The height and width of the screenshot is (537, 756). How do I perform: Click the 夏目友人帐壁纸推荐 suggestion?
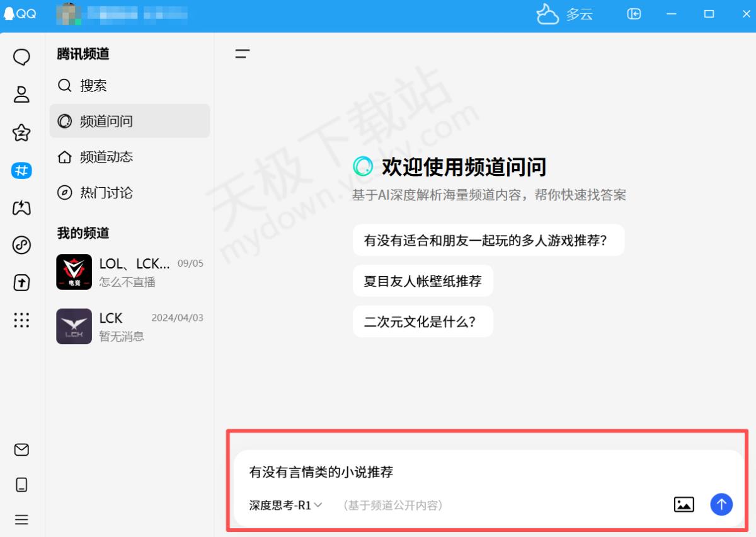(422, 281)
